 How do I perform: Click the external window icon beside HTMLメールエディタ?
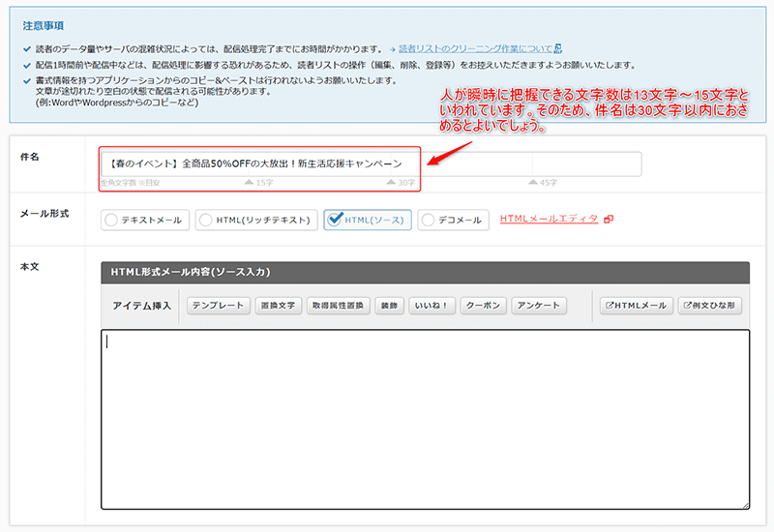pyautogui.click(x=609, y=220)
